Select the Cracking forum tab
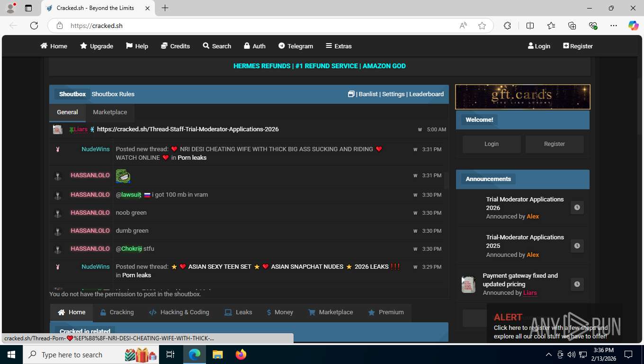Screen dimensions: 644x364 116,312
